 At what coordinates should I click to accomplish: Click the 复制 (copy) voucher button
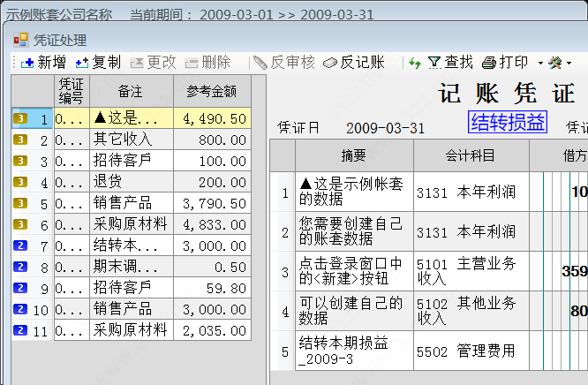[98, 63]
